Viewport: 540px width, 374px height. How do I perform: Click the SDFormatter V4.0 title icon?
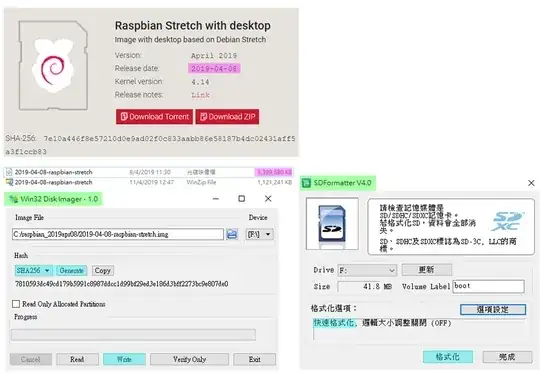[x=306, y=183]
